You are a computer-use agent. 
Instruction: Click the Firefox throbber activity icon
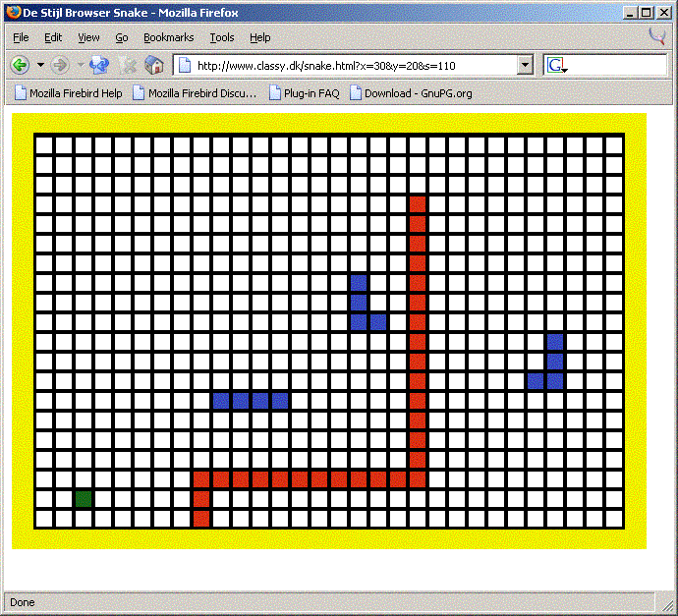(657, 36)
